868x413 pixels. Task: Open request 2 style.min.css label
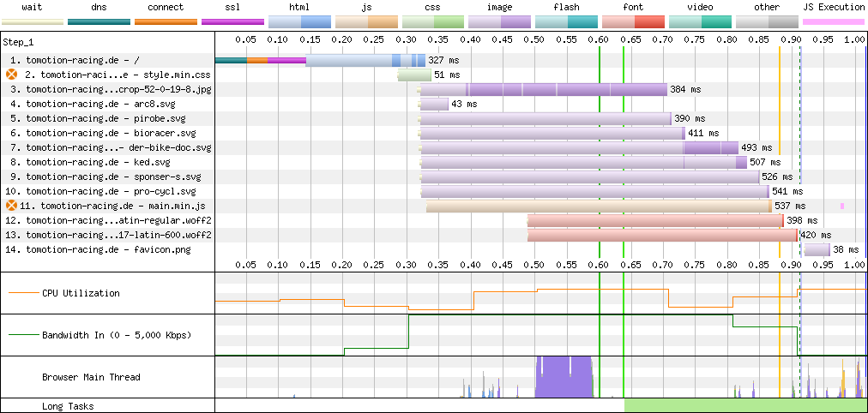tap(118, 75)
